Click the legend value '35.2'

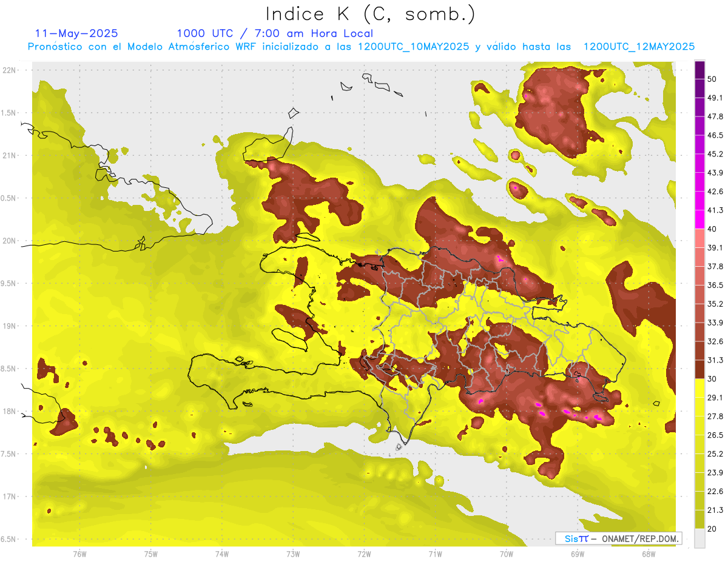(x=715, y=304)
